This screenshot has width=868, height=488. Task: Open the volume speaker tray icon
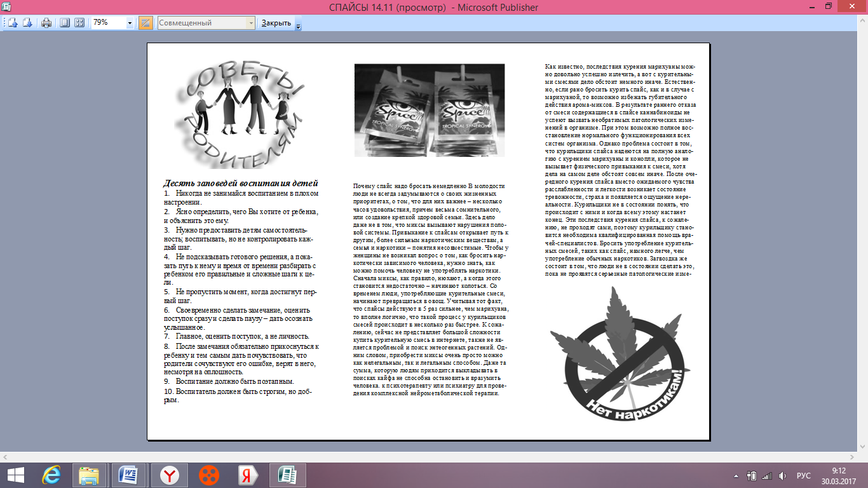tap(782, 475)
